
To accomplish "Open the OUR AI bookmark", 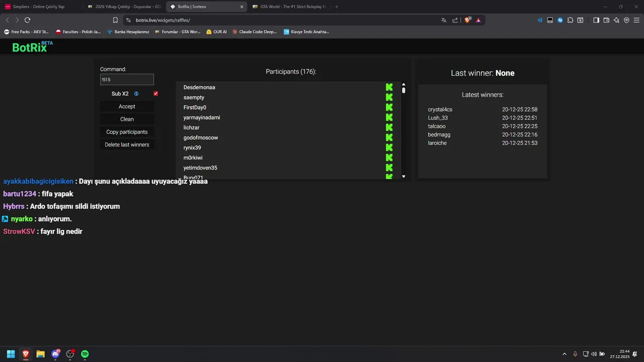I will (x=216, y=32).
